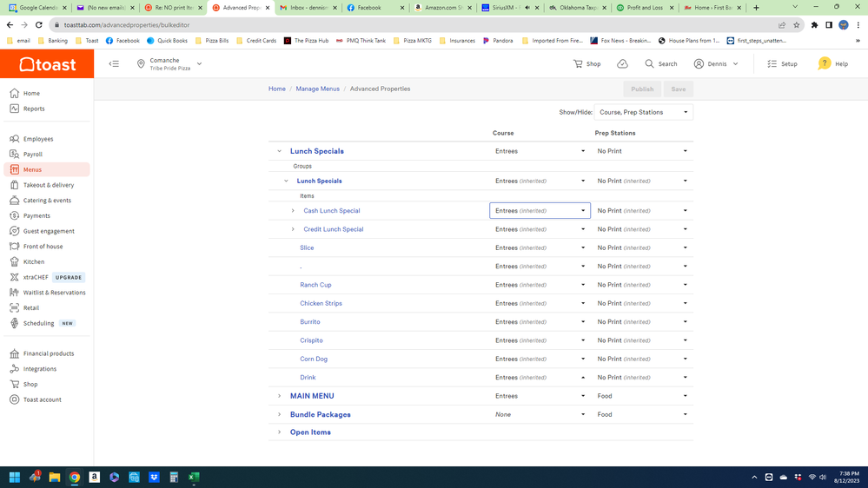Image resolution: width=868 pixels, height=488 pixels.
Task: Expand the Bundle Packages row
Action: coord(279,415)
